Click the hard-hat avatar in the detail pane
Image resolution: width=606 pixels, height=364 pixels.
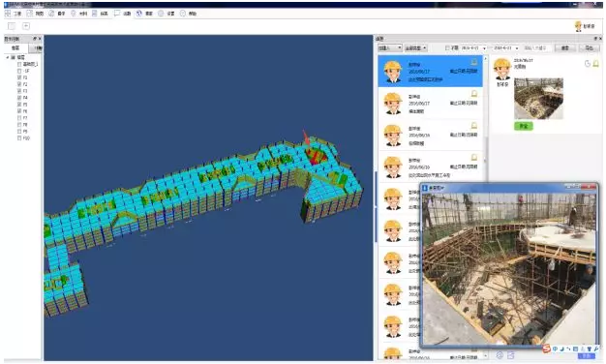tap(502, 69)
